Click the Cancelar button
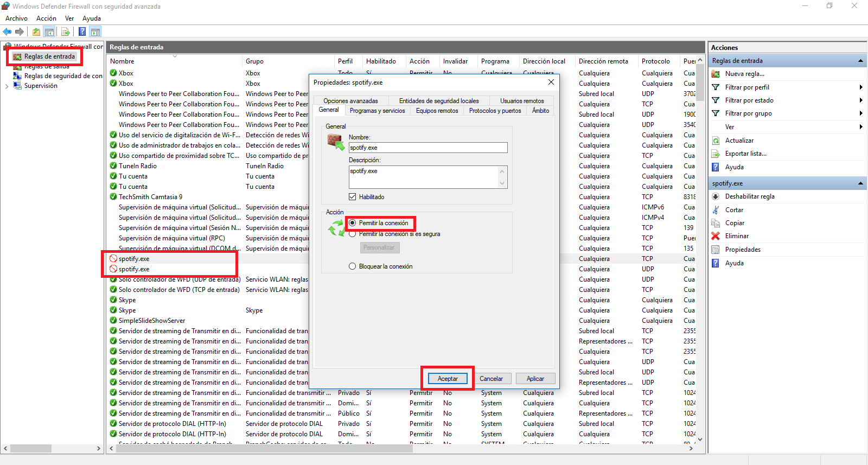Viewport: 868px width, 465px height. tap(491, 379)
